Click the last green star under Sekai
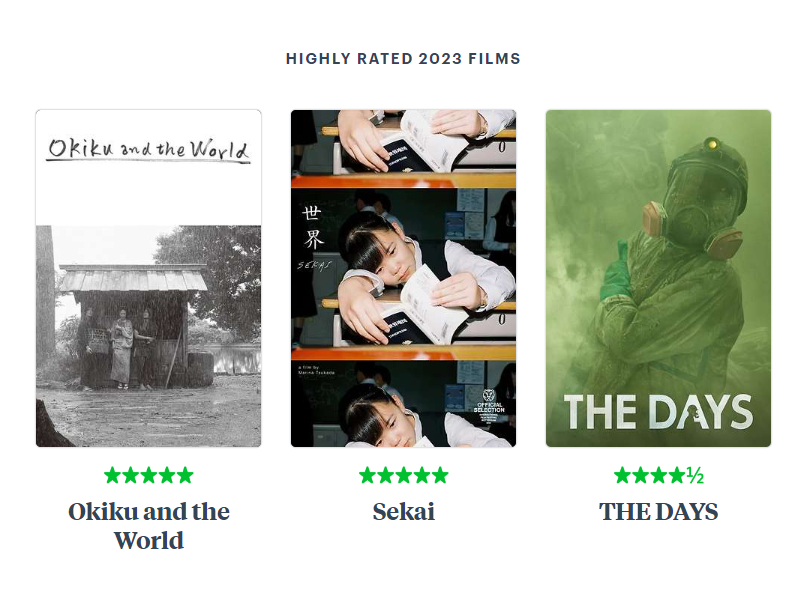 (440, 475)
